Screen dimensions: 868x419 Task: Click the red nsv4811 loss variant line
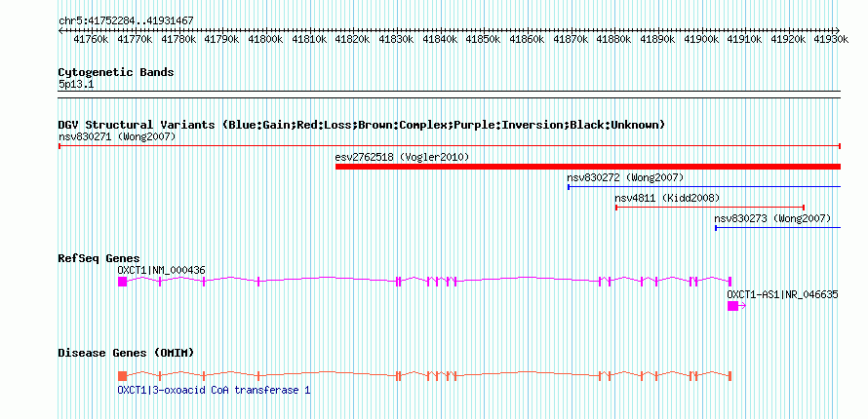pos(710,208)
